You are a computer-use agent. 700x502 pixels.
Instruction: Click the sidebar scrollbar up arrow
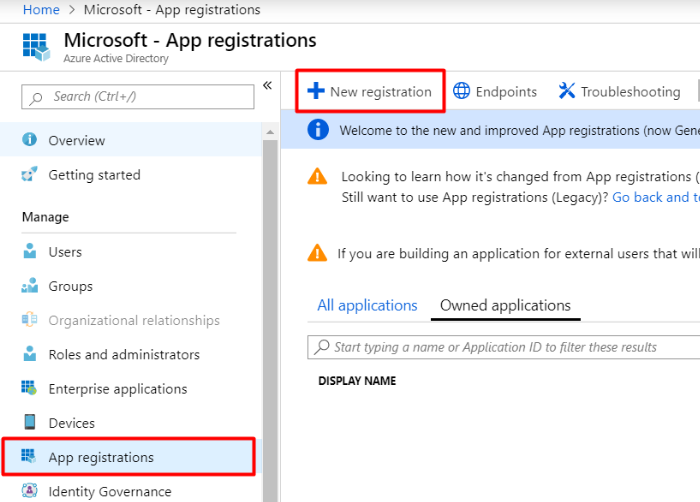point(270,132)
